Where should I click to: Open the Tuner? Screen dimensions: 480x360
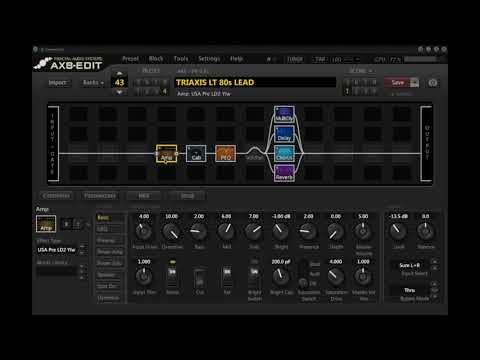(295, 60)
